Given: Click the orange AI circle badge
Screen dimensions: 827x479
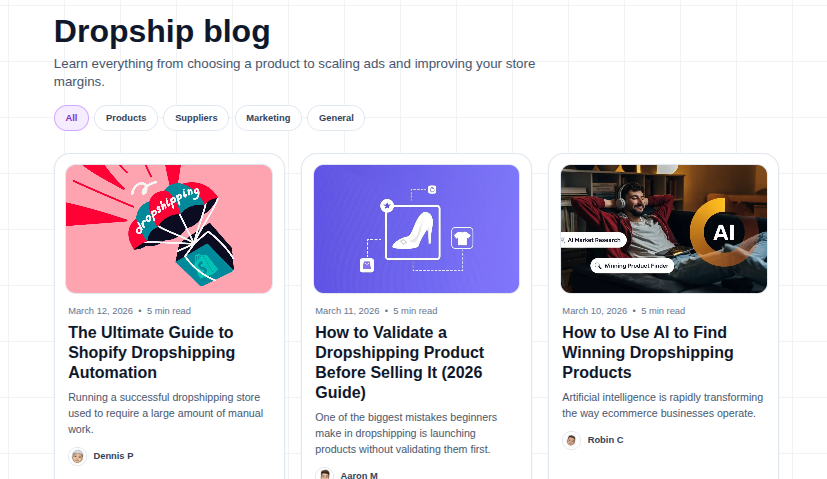Looking at the screenshot, I should (722, 234).
